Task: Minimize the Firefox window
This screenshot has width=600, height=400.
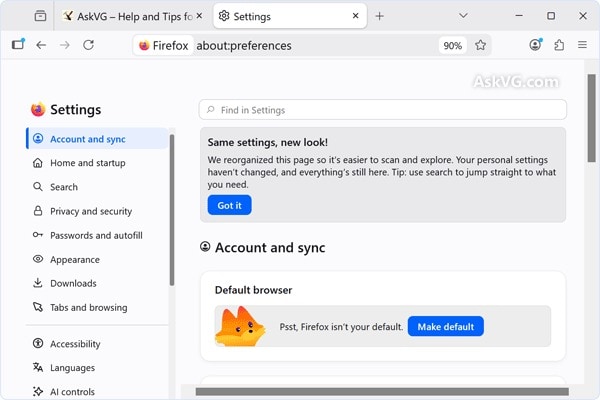Action: pyautogui.click(x=519, y=16)
